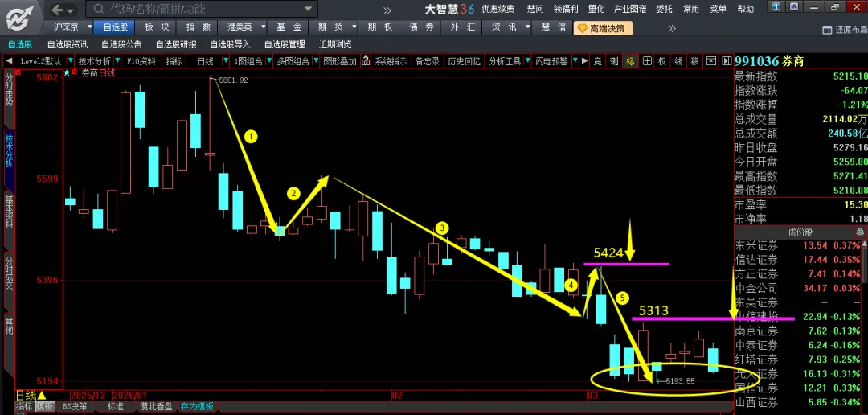This screenshot has height=415, width=868.
Task: Select the 板块 tab
Action: tap(158, 27)
